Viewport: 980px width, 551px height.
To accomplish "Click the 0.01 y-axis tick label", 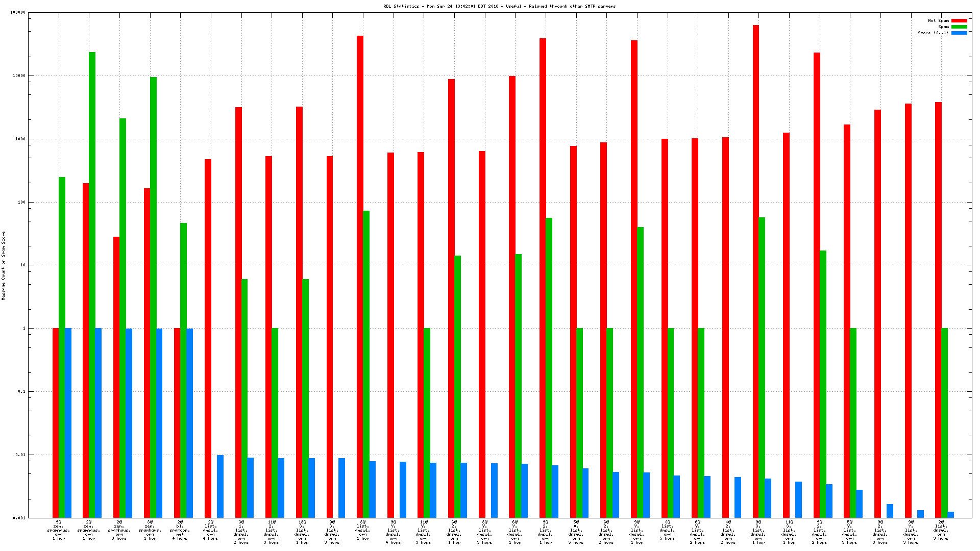I will [20, 455].
